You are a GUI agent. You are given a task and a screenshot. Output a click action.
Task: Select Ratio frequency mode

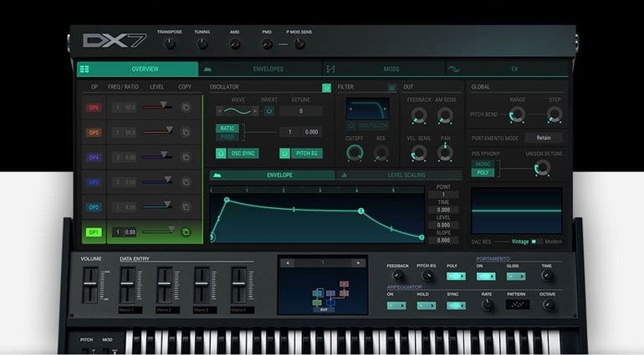227,128
